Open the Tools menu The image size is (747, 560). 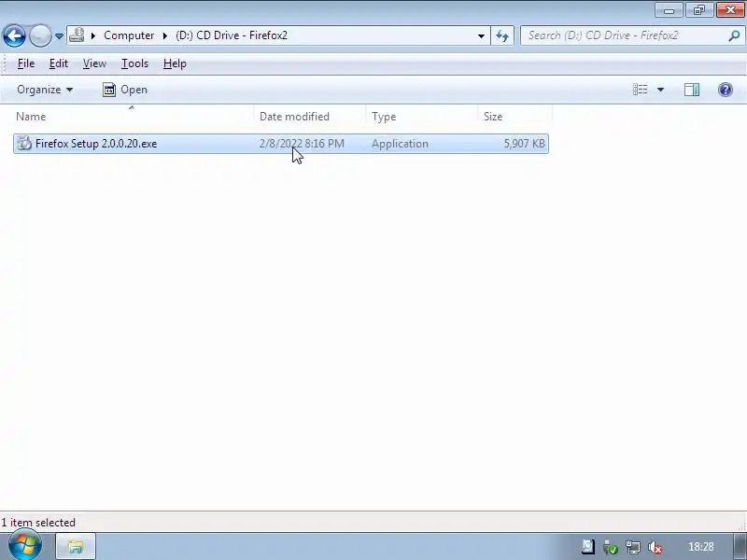pos(134,63)
